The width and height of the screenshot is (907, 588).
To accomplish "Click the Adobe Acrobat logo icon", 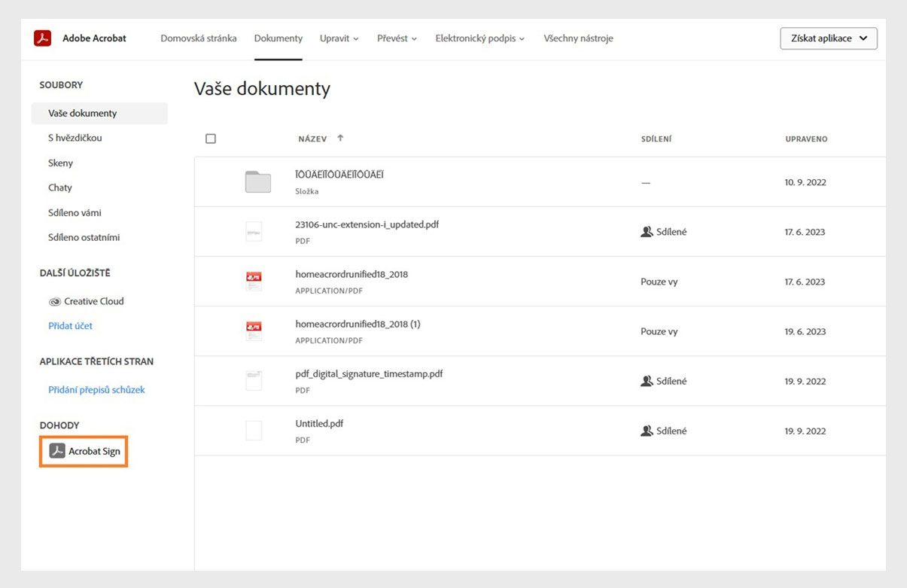I will pos(42,38).
